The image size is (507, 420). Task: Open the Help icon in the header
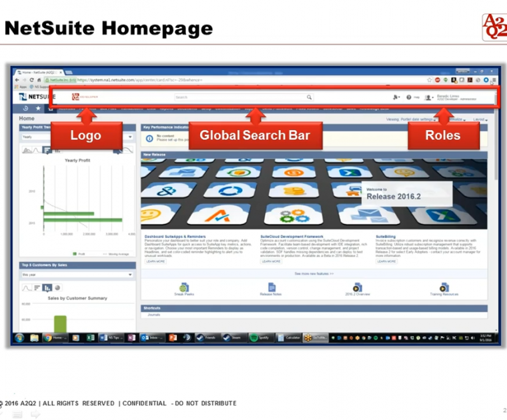pyautogui.click(x=409, y=97)
